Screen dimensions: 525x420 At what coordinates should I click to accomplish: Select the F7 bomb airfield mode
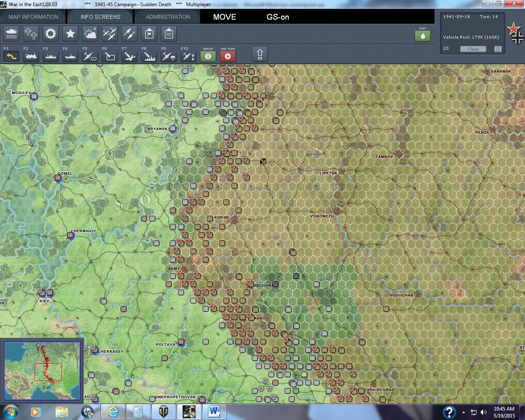pos(130,56)
